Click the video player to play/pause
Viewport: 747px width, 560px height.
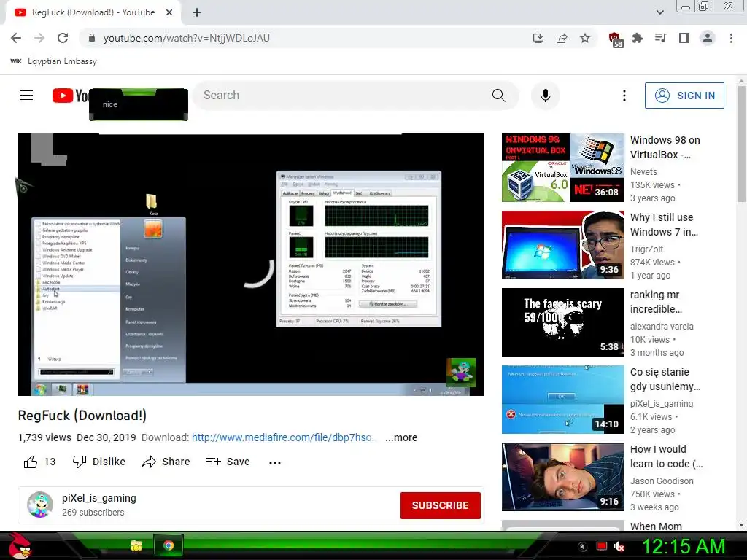[251, 264]
